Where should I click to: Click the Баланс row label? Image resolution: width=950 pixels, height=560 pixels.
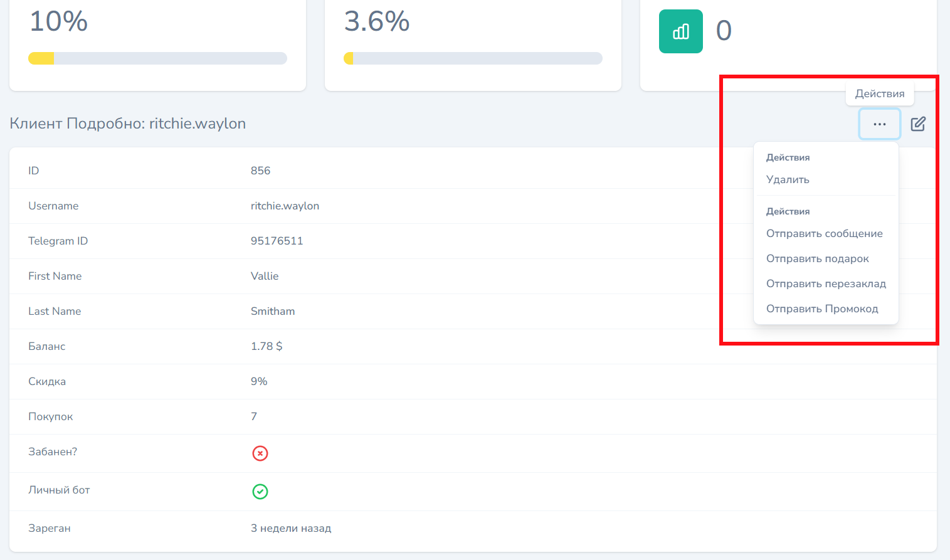[47, 346]
